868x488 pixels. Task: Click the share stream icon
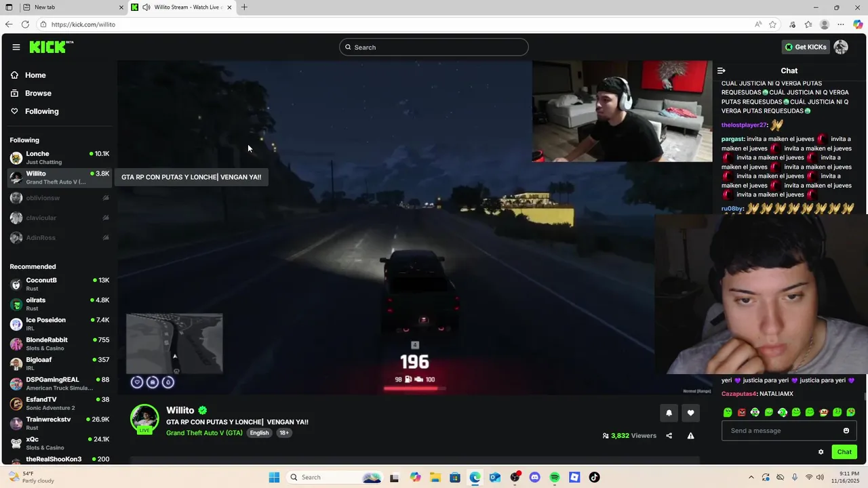coord(669,436)
